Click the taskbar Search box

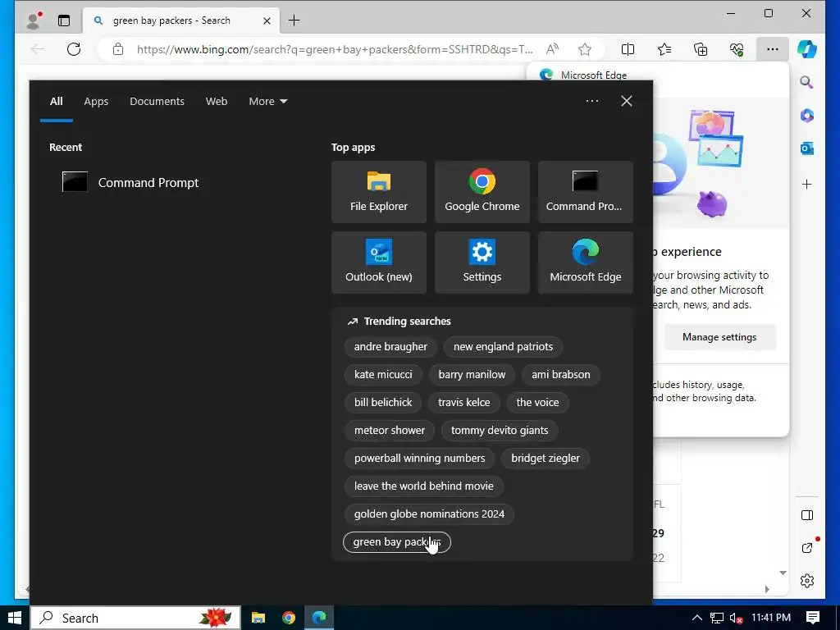point(135,618)
